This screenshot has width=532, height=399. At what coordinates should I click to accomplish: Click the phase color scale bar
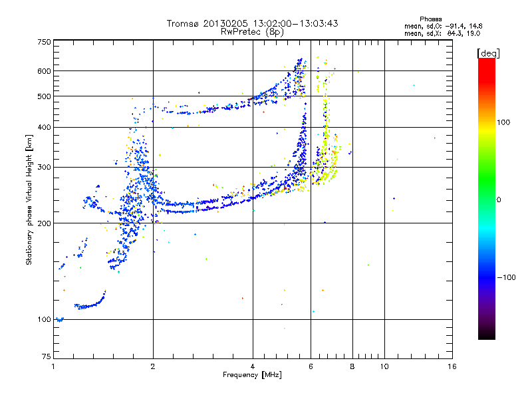(487, 199)
